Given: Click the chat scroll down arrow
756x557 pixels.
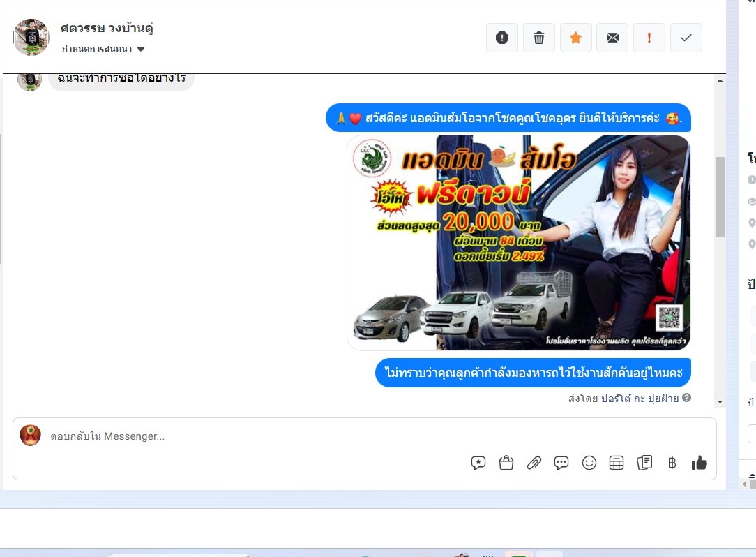Looking at the screenshot, I should 720,403.
